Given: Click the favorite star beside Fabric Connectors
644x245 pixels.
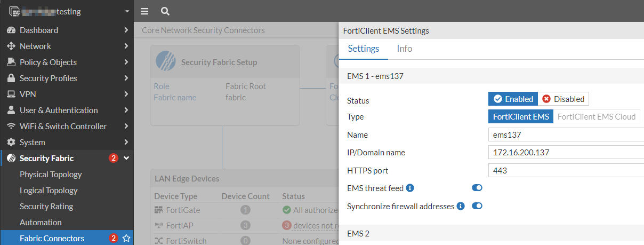Looking at the screenshot, I should [x=126, y=239].
